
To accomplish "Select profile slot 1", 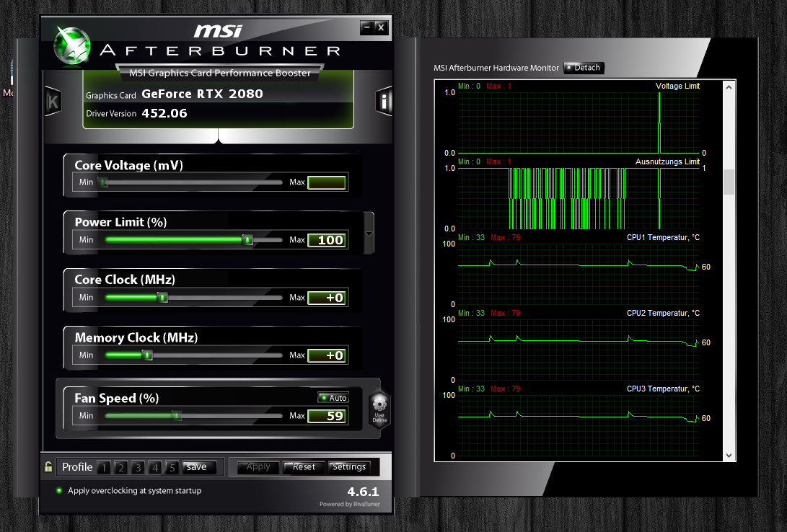I will coord(104,467).
